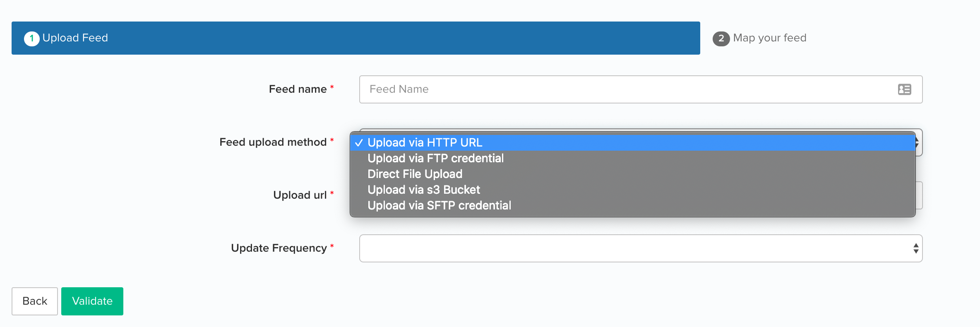Screen dimensions: 980x327
Task: Click the green Validate button
Action: [x=92, y=301]
